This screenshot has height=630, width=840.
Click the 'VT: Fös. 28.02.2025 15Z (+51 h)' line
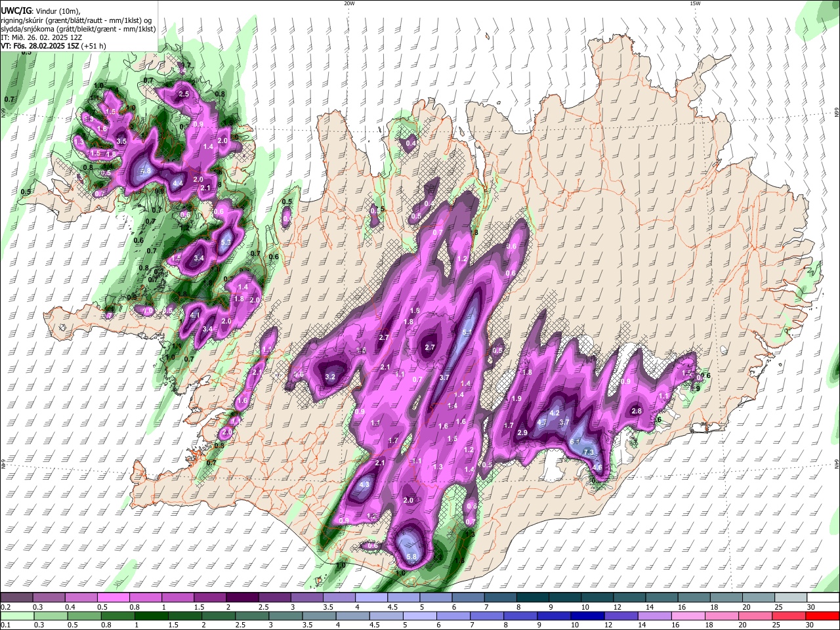53,46
